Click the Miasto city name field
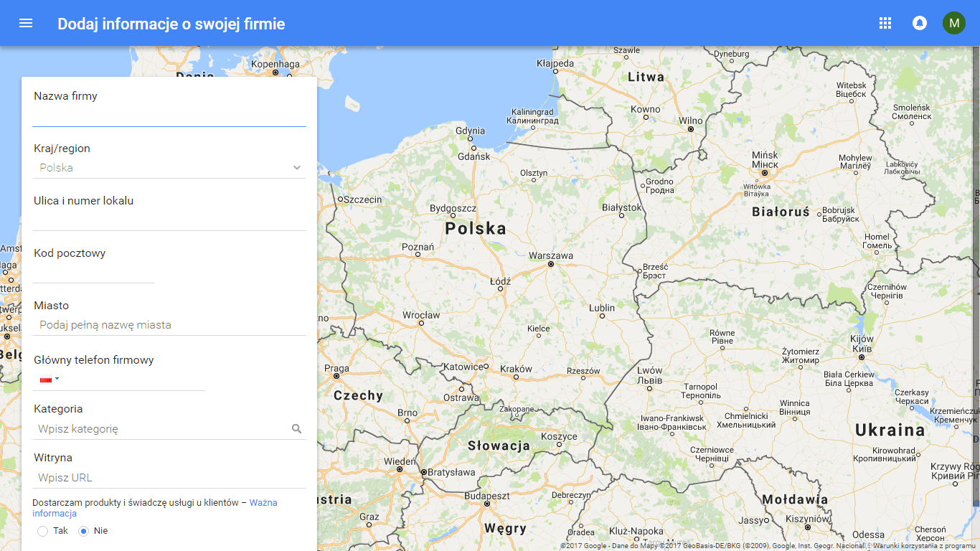Viewport: 980px width, 551px height. pyautogui.click(x=169, y=325)
